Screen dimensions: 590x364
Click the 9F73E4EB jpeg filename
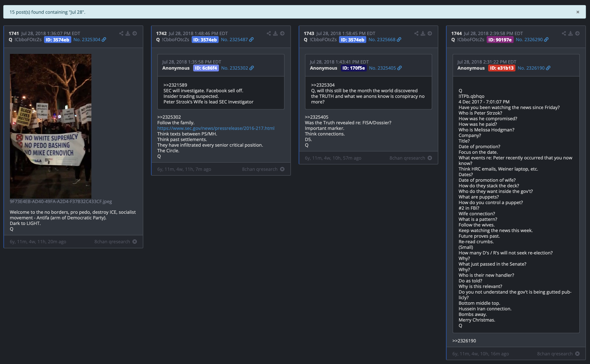click(61, 202)
